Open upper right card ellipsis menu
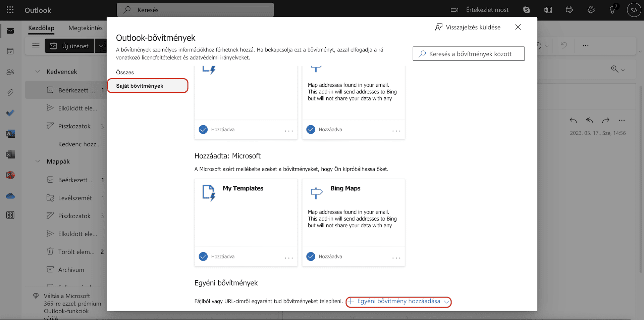The height and width of the screenshot is (320, 644). pyautogui.click(x=396, y=131)
